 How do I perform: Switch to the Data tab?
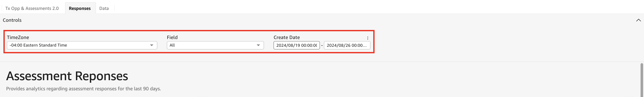104,8
